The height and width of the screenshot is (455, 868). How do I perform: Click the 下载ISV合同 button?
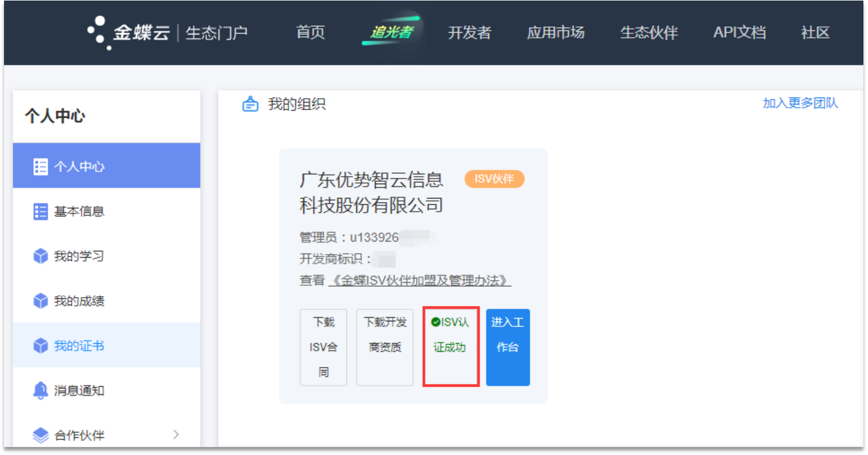coord(324,347)
